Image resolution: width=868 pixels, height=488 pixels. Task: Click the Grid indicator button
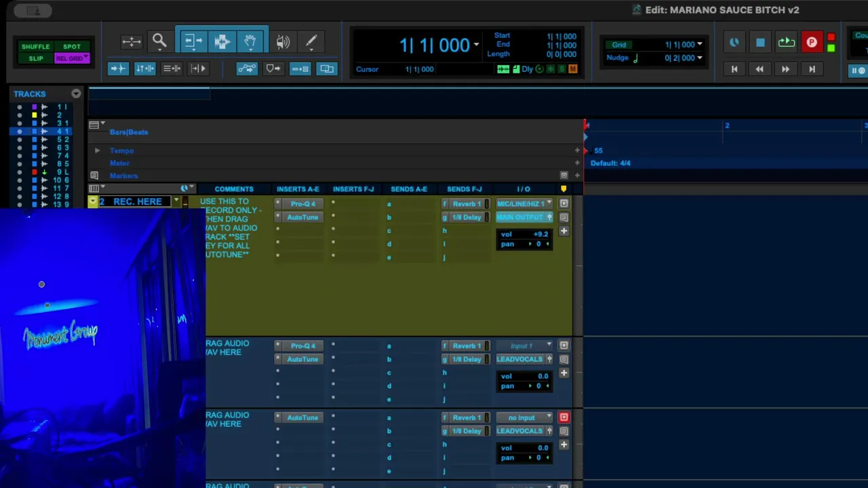click(619, 45)
